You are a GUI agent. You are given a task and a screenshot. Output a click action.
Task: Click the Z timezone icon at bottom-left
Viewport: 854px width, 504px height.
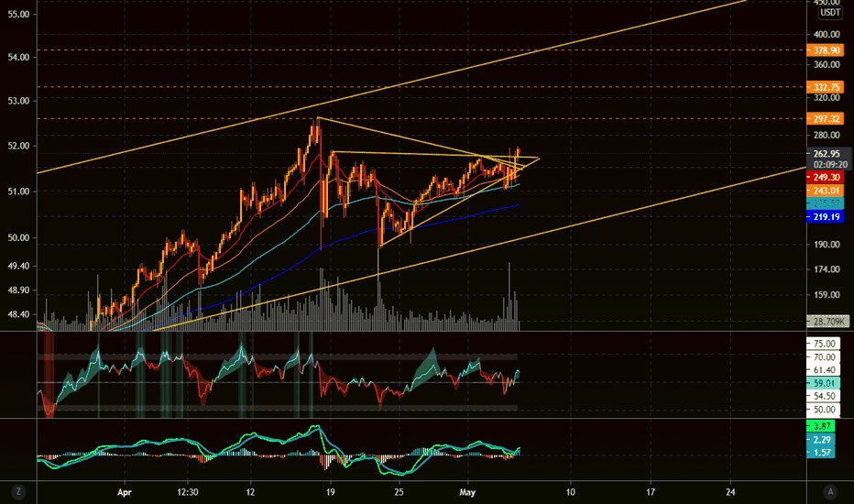pos(18,491)
